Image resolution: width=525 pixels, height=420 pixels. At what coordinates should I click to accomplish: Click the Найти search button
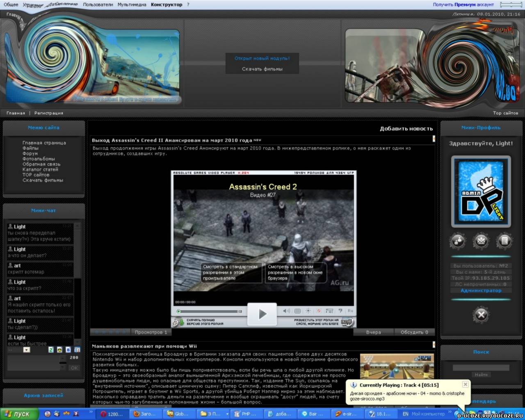(x=481, y=374)
